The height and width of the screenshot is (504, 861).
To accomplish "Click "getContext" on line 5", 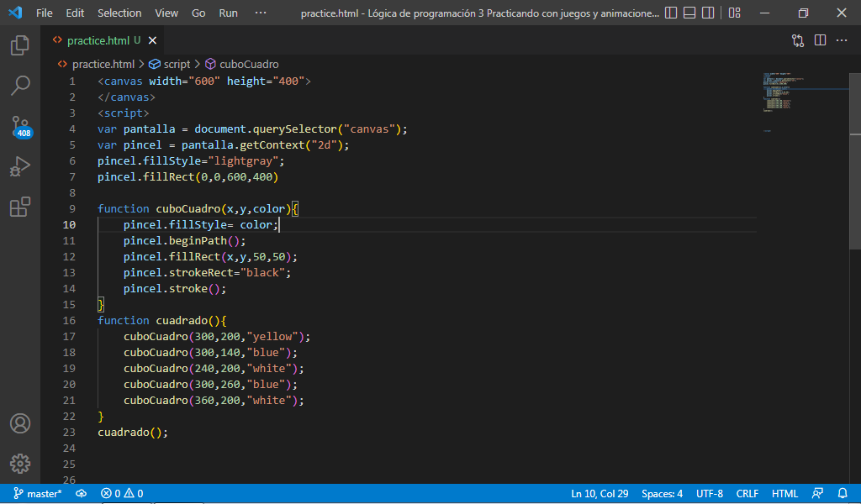I will [x=273, y=144].
